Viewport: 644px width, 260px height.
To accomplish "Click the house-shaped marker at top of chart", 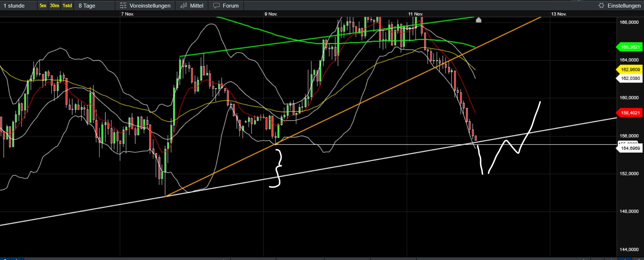I will (478, 20).
